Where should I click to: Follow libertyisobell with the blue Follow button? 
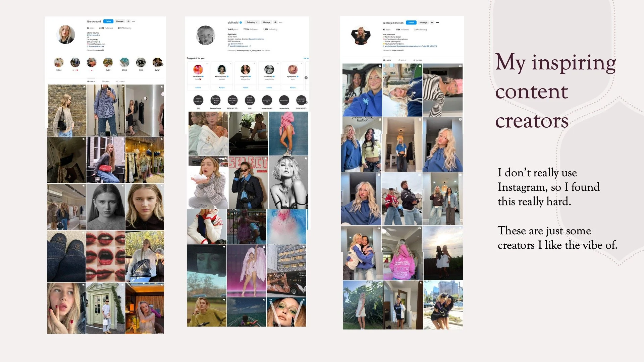tap(108, 21)
